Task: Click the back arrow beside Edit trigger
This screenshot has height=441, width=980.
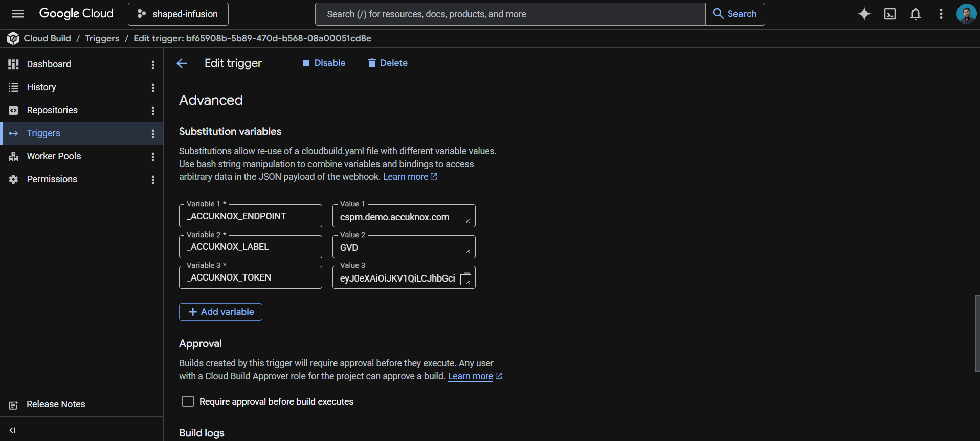Action: click(x=182, y=63)
